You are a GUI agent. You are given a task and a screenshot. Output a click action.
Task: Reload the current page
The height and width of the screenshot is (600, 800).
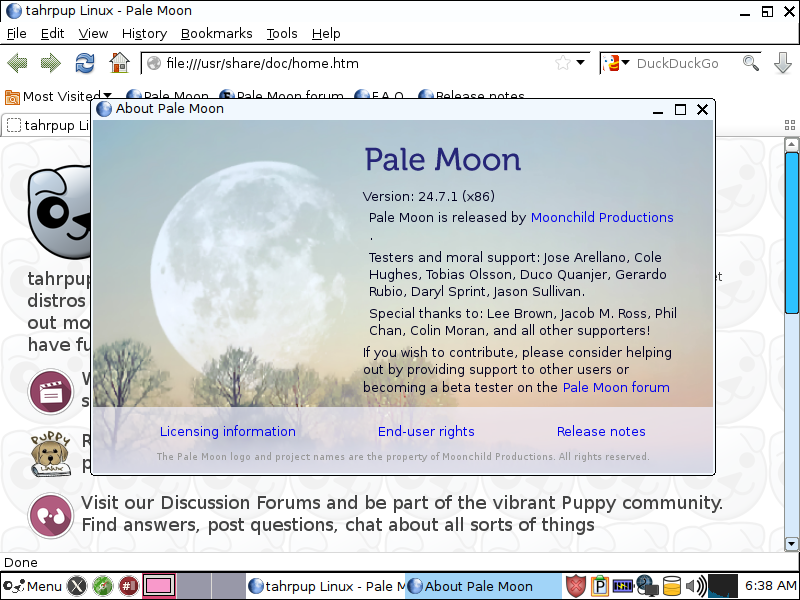point(85,63)
